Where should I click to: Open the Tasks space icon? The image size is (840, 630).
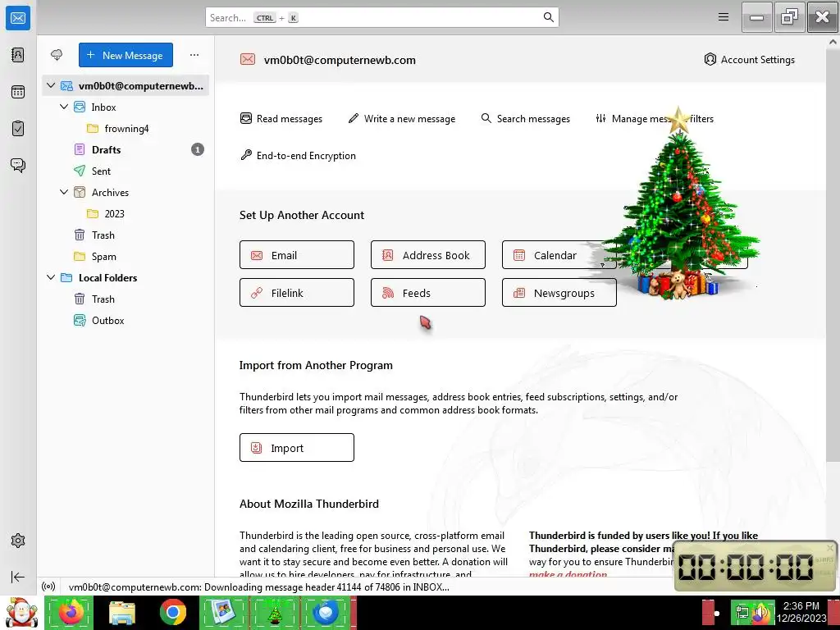18,129
